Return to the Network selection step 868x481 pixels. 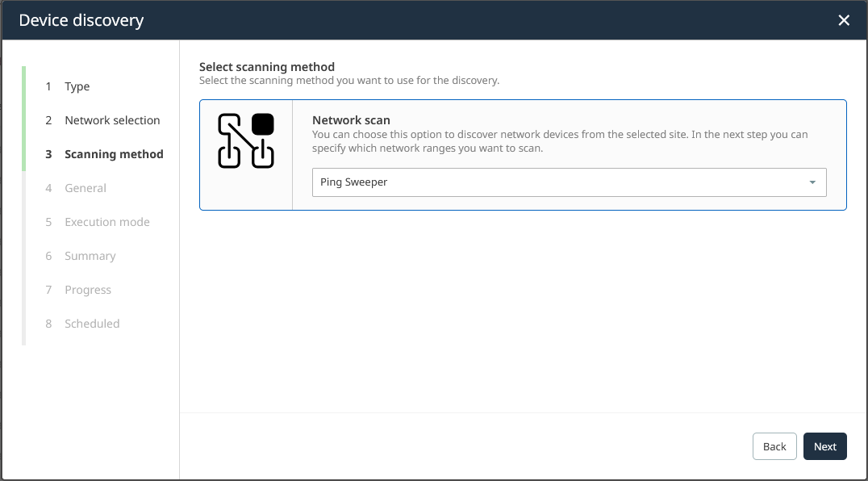112,120
